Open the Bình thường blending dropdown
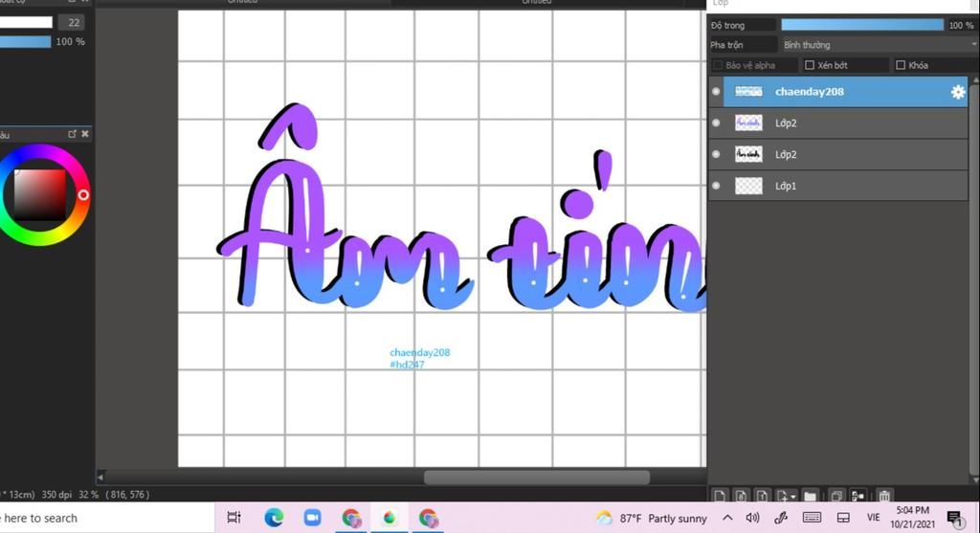This screenshot has height=533, width=980. pyautogui.click(x=879, y=45)
